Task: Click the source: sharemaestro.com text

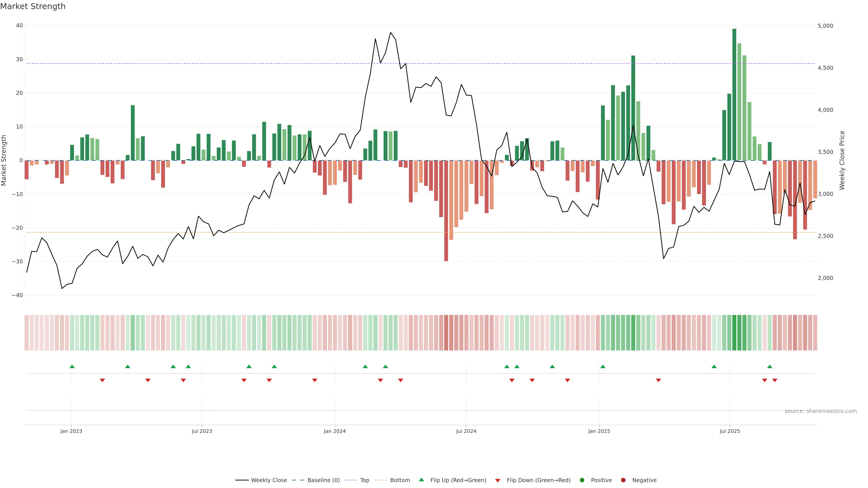Action: click(821, 411)
